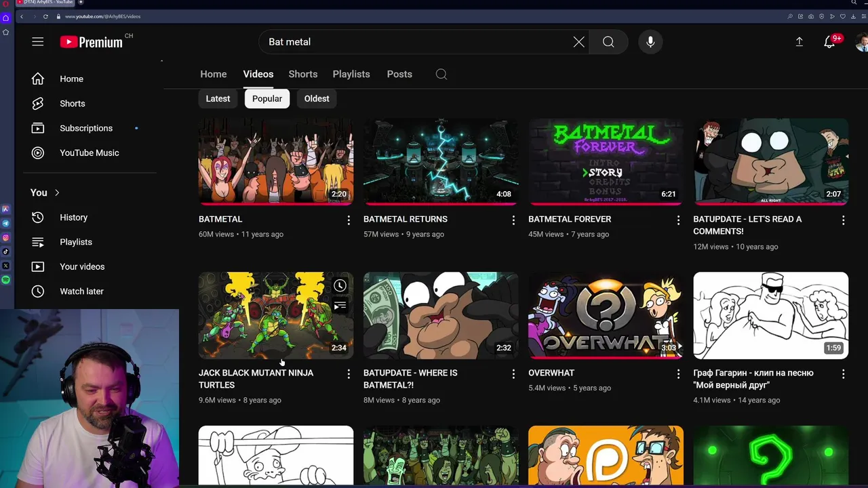Viewport: 868px width, 488px height.
Task: Switch to the channel Home tab
Action: tap(214, 74)
